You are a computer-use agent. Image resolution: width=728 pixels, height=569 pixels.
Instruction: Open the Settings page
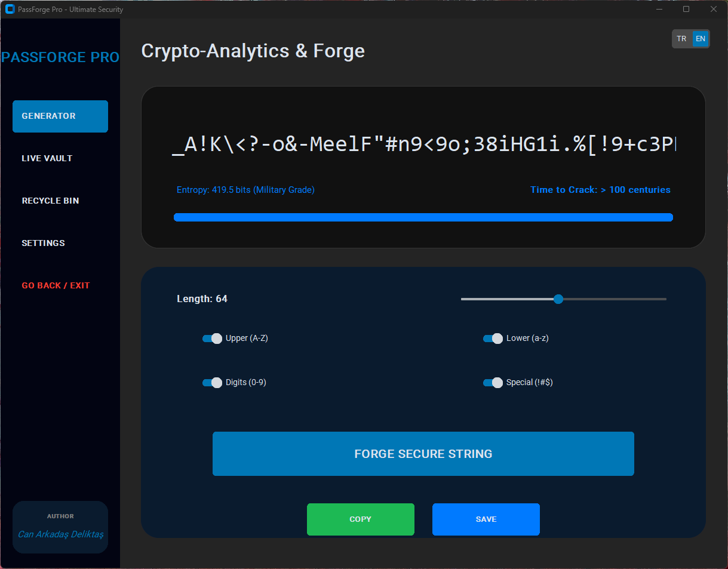(43, 243)
